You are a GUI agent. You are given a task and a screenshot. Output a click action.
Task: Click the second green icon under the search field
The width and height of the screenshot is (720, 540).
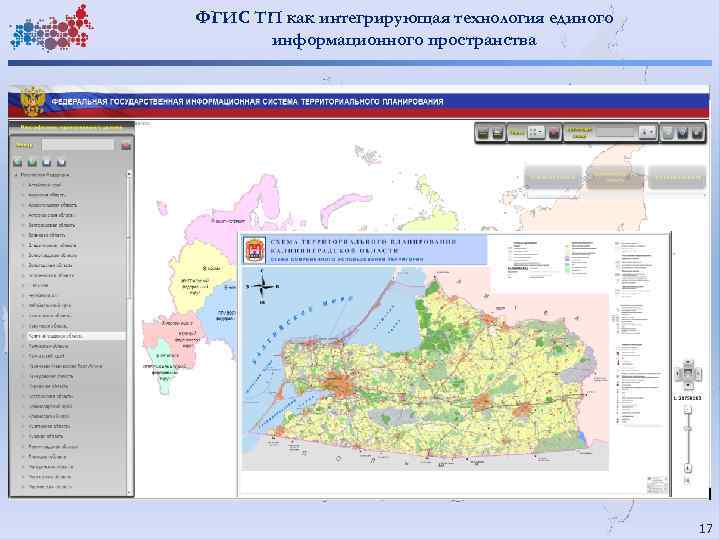tap(32, 163)
